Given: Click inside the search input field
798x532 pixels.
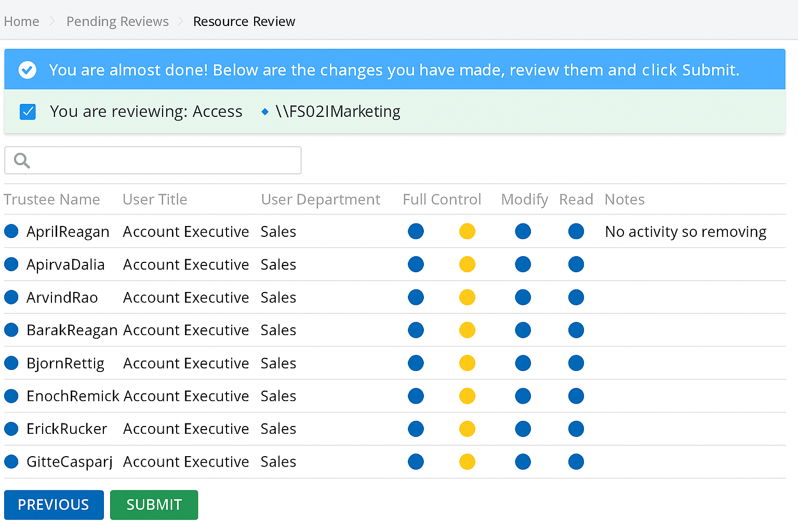Looking at the screenshot, I should (x=156, y=160).
